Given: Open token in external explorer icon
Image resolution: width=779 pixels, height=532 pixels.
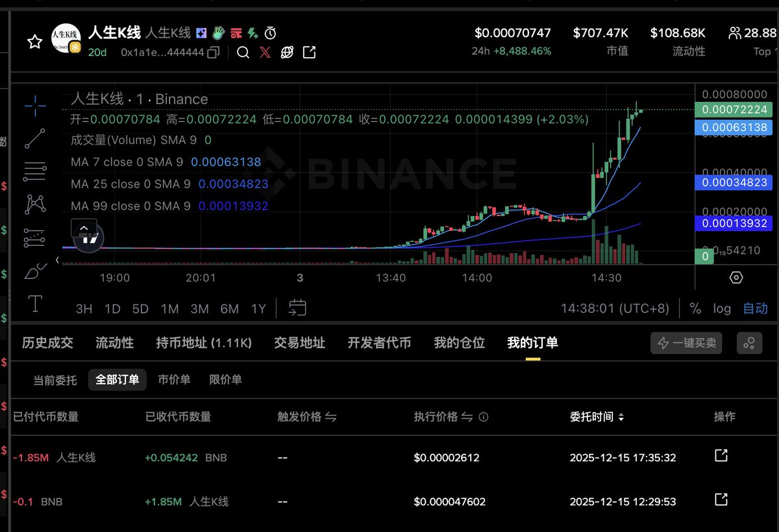Looking at the screenshot, I should click(x=310, y=53).
